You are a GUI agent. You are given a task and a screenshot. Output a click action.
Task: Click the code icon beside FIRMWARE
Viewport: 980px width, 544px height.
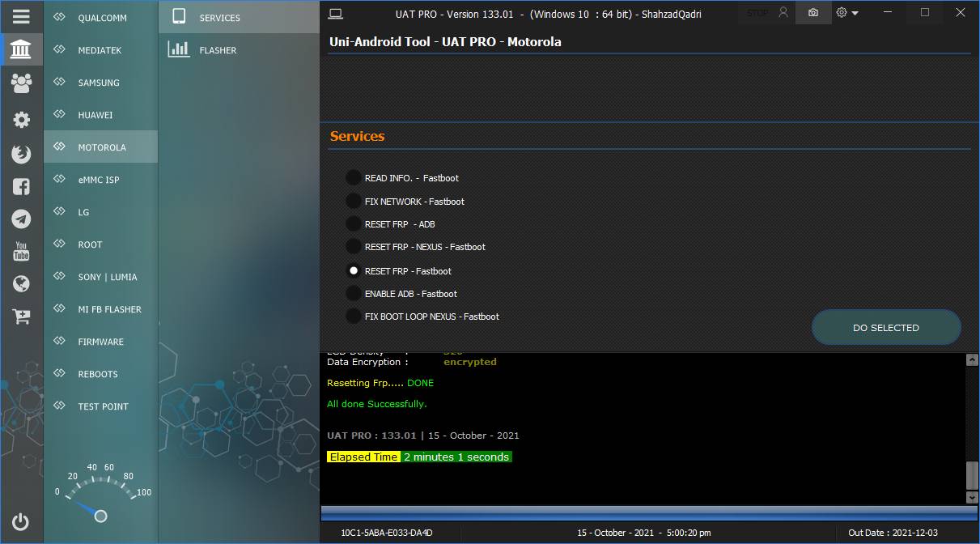click(59, 341)
